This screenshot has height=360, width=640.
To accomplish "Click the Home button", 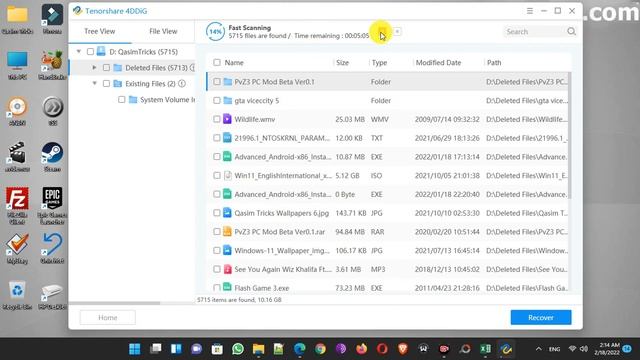I will (108, 318).
